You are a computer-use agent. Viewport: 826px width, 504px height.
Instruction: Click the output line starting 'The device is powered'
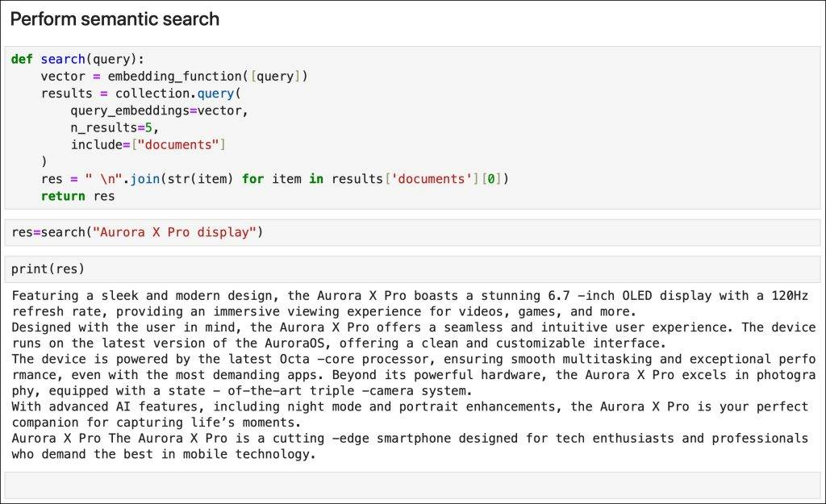(x=414, y=359)
